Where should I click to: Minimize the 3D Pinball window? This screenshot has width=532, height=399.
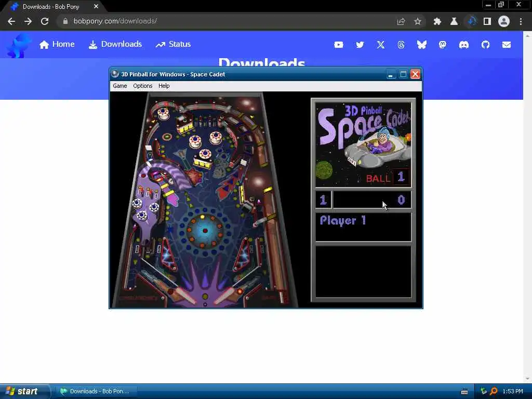[x=391, y=74]
